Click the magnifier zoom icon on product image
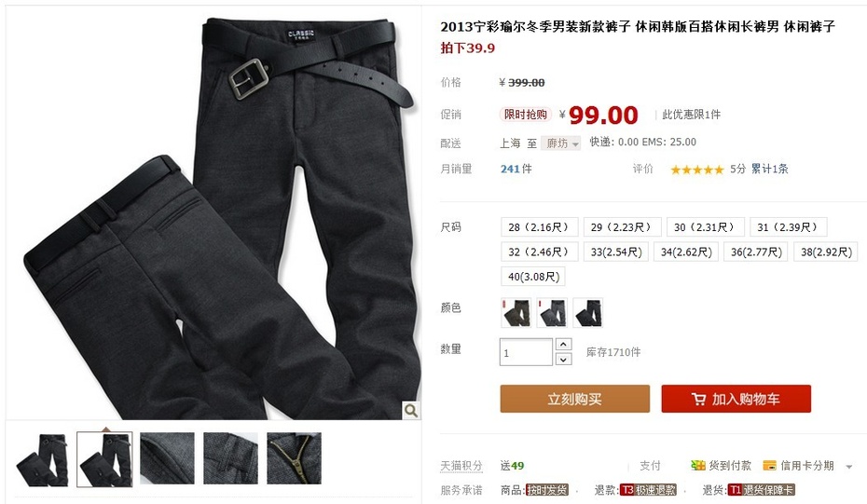The width and height of the screenshot is (867, 504). (411, 410)
